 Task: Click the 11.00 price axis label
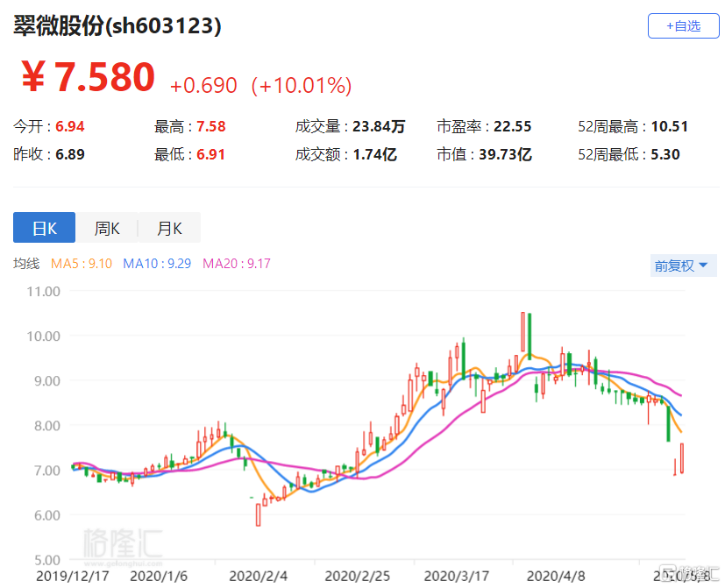point(44,292)
